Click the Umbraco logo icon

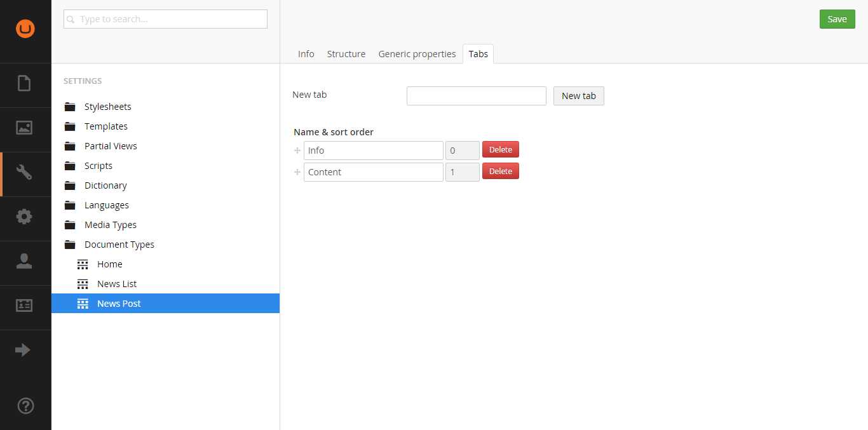pos(25,29)
